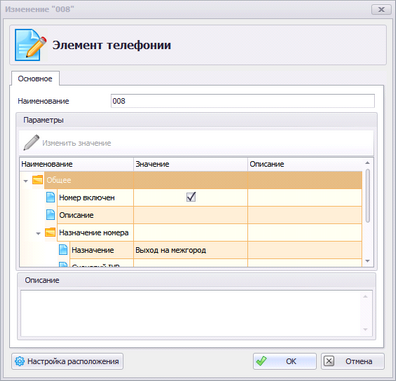Viewport: 396px width, 381px height.
Task: Click the Элемент телефонии title text
Action: click(x=112, y=45)
